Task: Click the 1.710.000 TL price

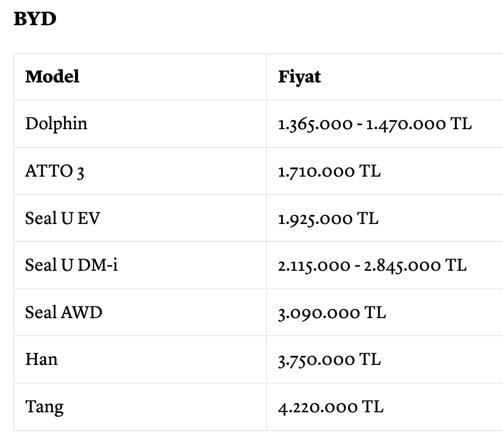Action: (329, 171)
